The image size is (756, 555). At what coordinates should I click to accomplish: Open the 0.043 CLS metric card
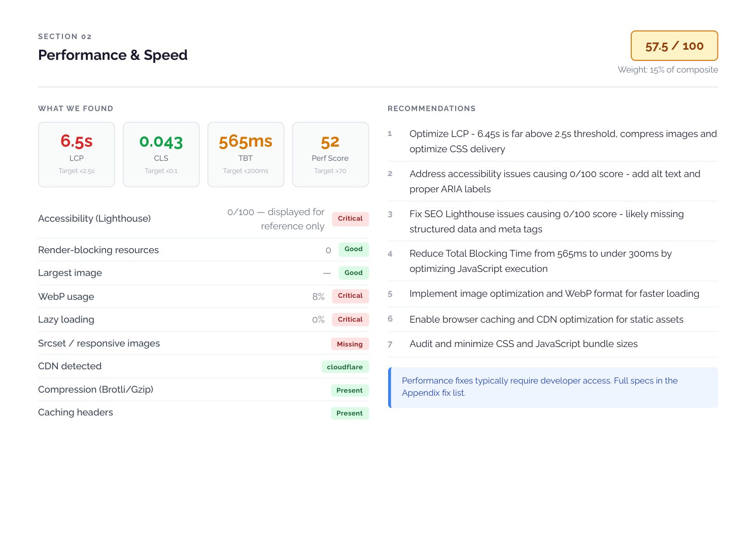(161, 154)
